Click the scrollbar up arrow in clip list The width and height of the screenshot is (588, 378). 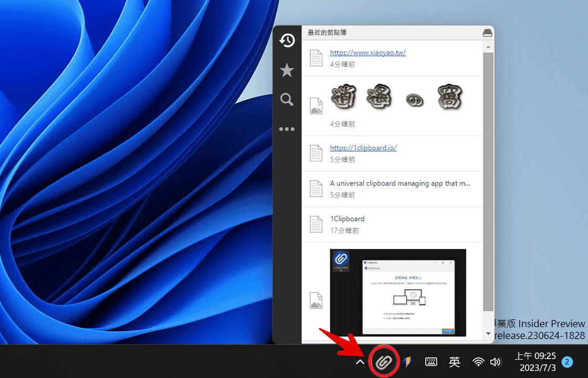tap(488, 47)
